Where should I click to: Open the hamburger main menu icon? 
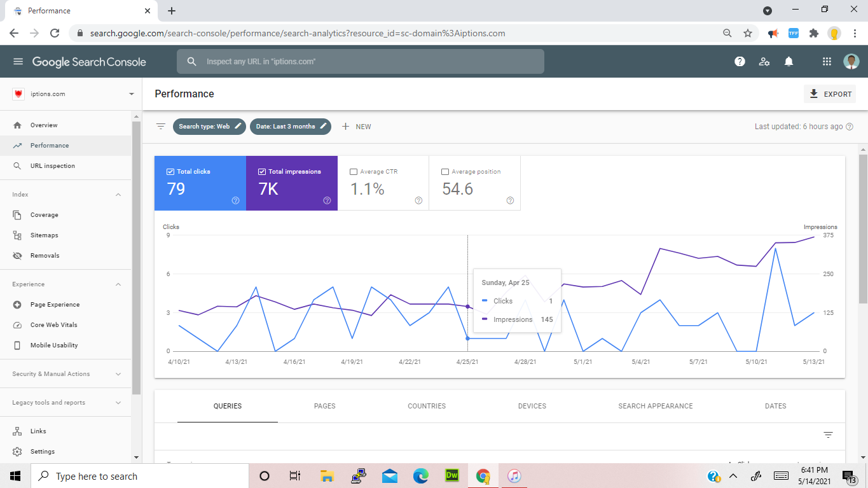coord(18,62)
